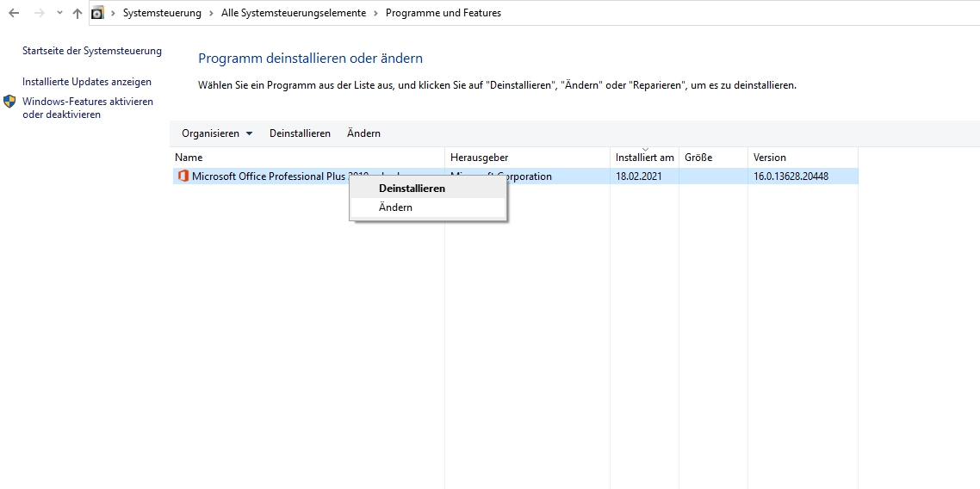Click version 16.0.13628.20448
980x489 pixels.
point(791,176)
